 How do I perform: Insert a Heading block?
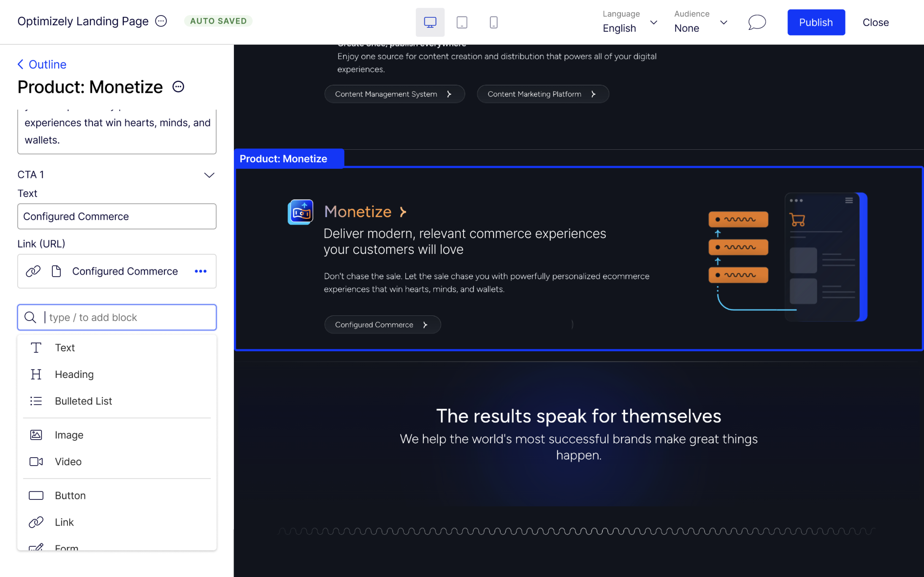coord(74,374)
